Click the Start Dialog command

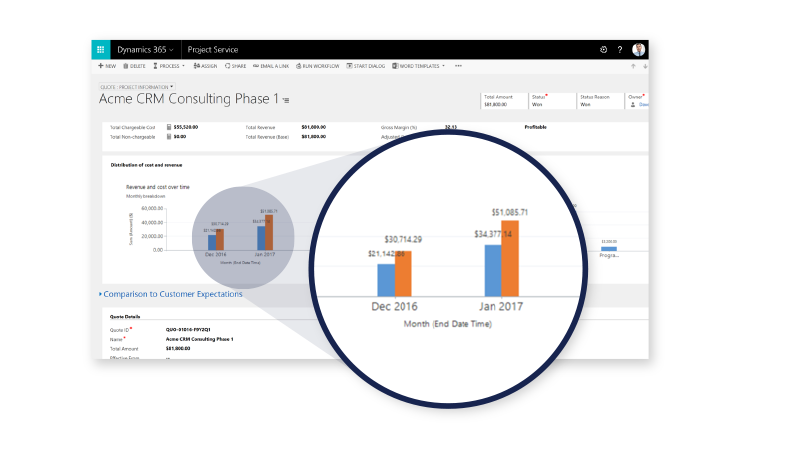click(364, 66)
